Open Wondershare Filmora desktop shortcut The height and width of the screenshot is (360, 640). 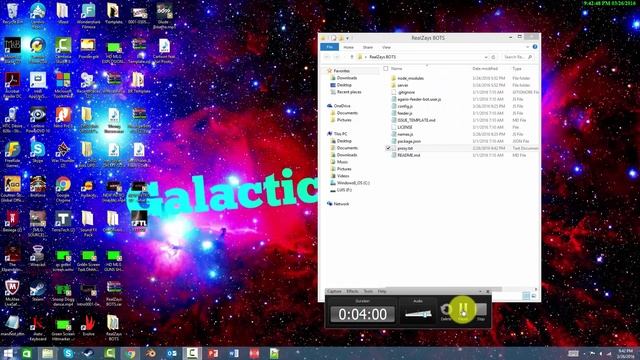pos(88,16)
